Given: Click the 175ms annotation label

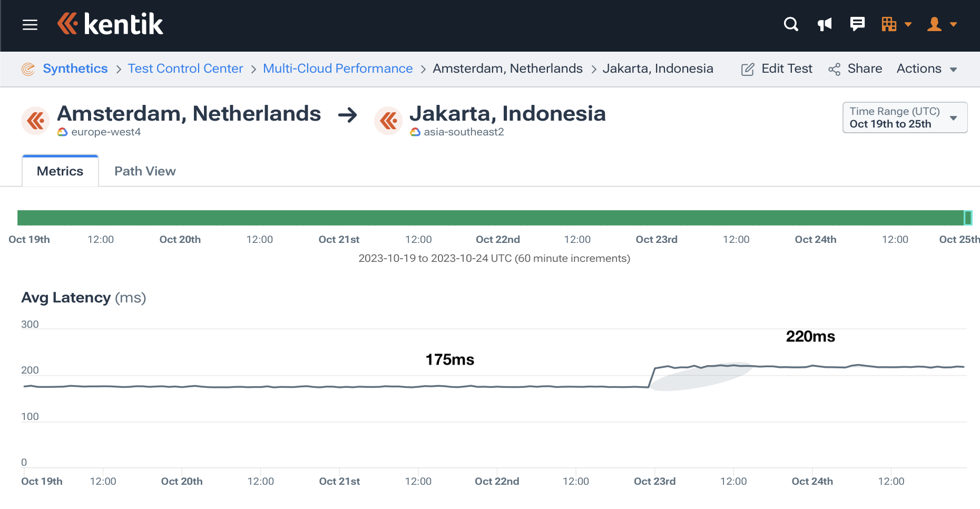Looking at the screenshot, I should tap(450, 360).
